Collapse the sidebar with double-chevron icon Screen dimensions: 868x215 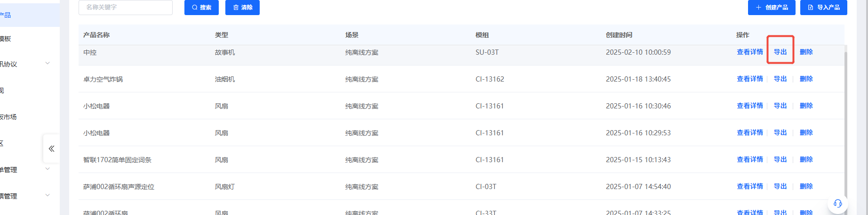pos(51,149)
